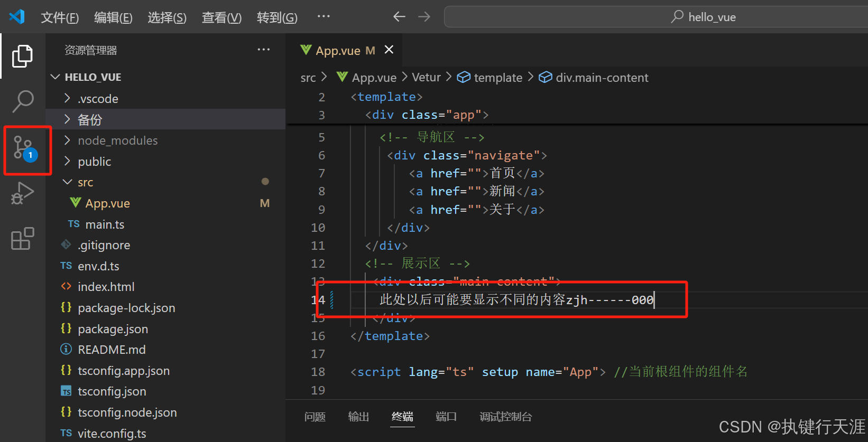Switch to the 调试控制台 panel tab
This screenshot has width=868, height=442.
tap(505, 417)
